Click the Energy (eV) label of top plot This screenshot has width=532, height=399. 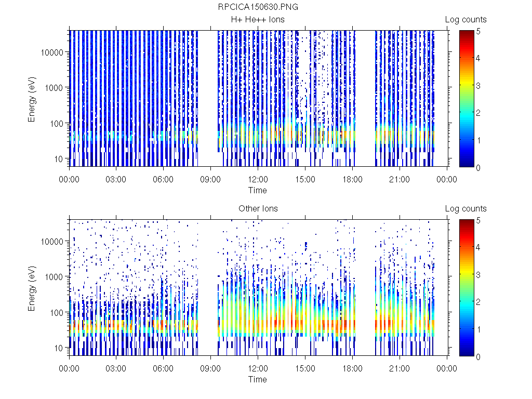click(32, 99)
